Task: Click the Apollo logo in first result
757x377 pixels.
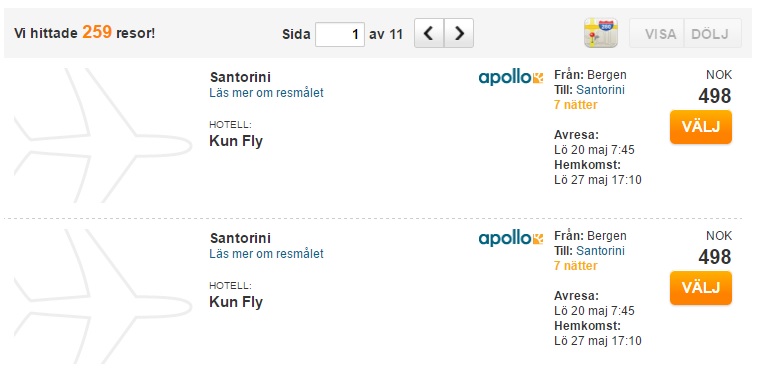Action: point(511,77)
